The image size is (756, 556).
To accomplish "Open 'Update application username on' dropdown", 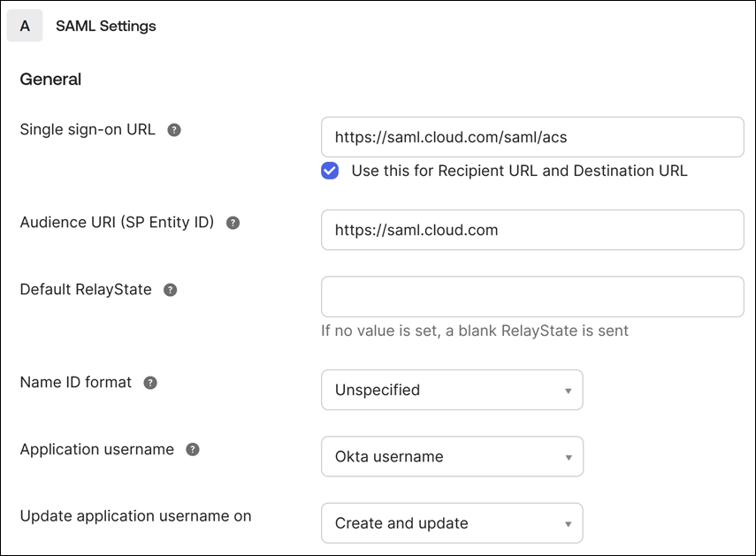I will (451, 523).
